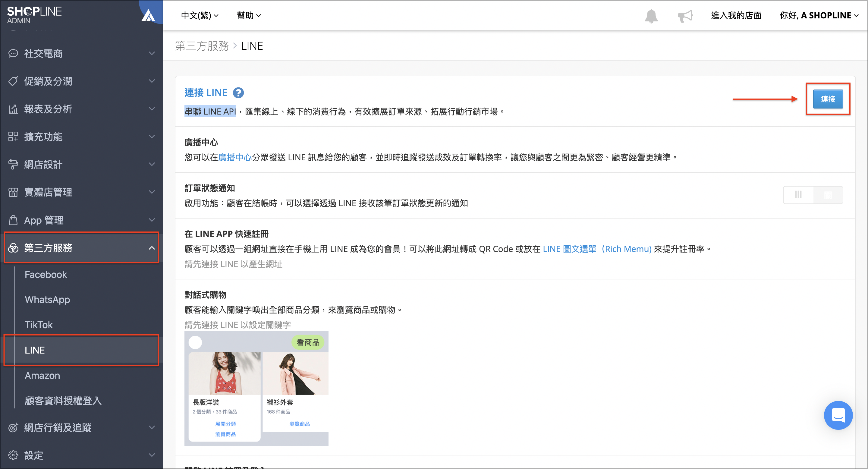Screen dimensions: 868x469
Task: Open the announcements megaphone icon
Action: tap(685, 16)
